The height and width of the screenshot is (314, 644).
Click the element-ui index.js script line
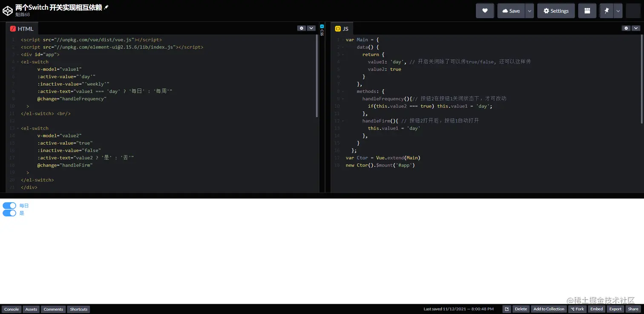(x=112, y=47)
